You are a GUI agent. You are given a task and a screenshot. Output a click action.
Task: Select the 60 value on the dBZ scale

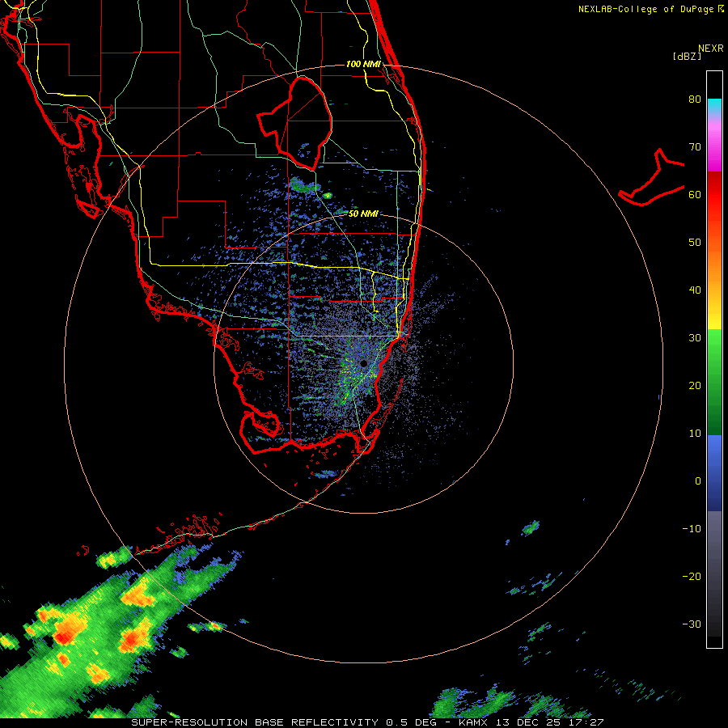coord(695,195)
